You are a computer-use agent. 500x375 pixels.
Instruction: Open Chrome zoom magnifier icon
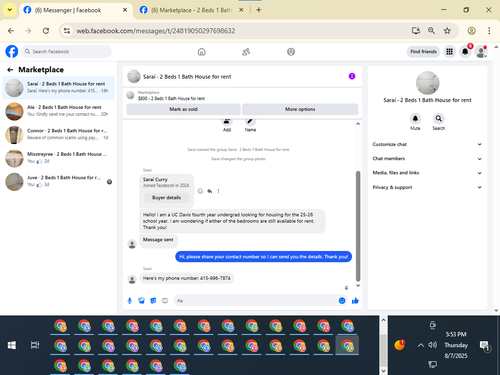tap(431, 31)
